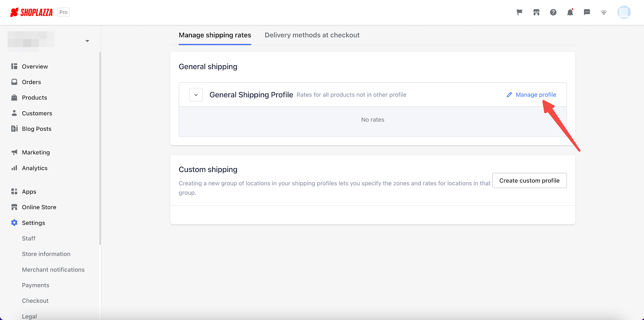The image size is (644, 320).
Task: Click the Analytics bar chart icon
Action: pyautogui.click(x=14, y=168)
